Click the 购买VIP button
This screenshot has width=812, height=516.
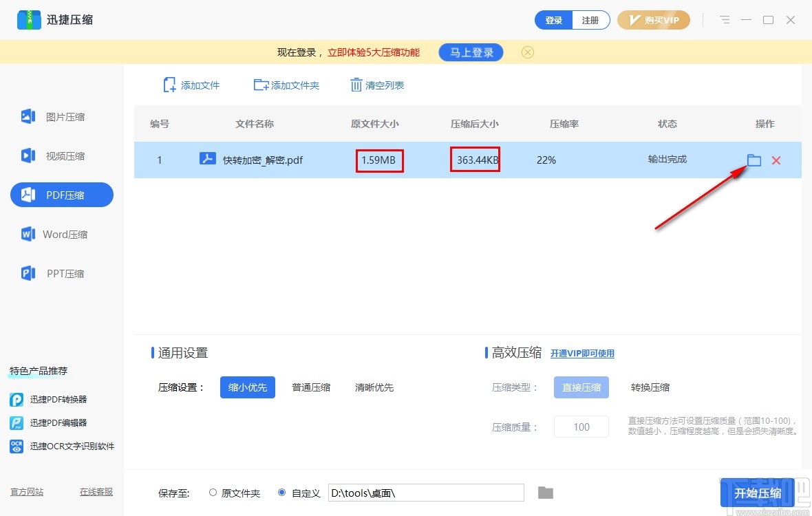click(654, 20)
